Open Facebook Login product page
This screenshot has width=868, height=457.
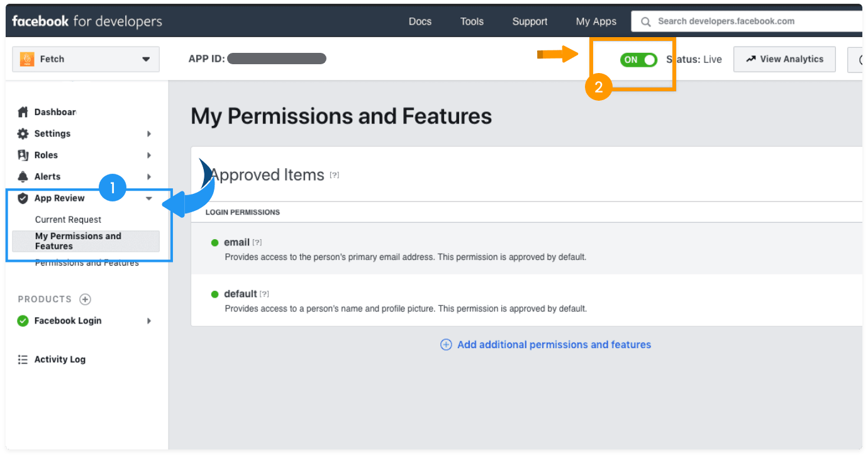(x=68, y=321)
